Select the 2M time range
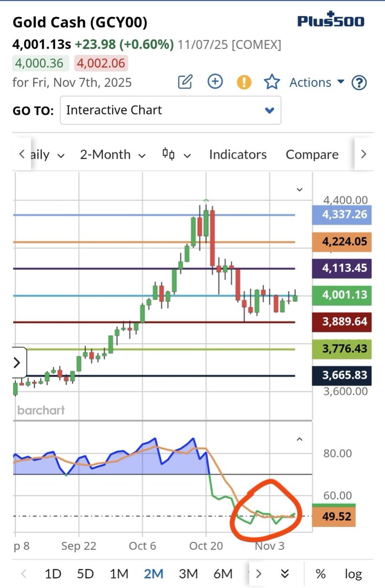The width and height of the screenshot is (385, 588). pos(154,573)
